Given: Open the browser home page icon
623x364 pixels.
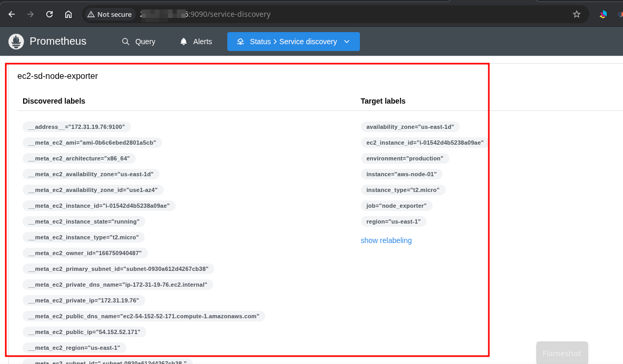Looking at the screenshot, I should (68, 14).
